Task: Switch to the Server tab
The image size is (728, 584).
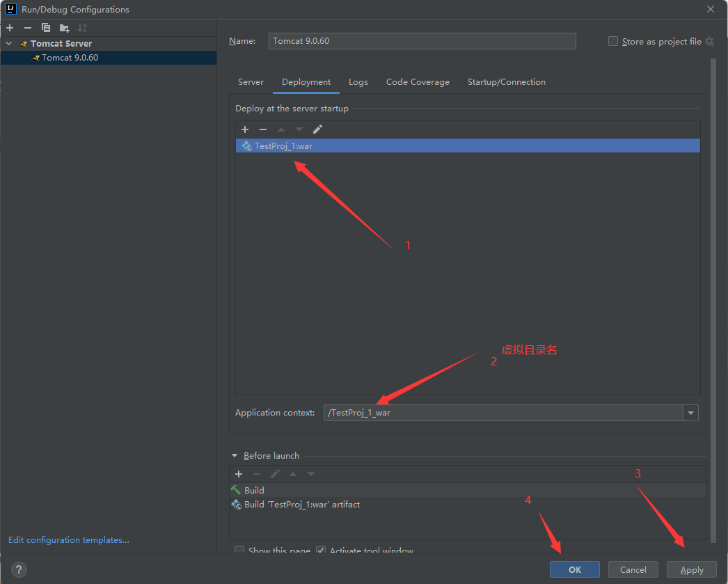Action: click(x=251, y=82)
